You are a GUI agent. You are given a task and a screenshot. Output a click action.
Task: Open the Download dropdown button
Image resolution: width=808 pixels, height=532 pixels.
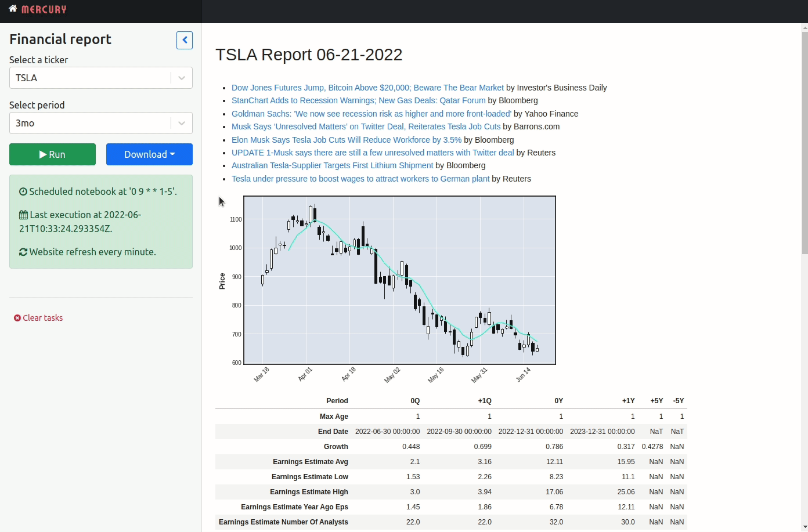(149, 154)
